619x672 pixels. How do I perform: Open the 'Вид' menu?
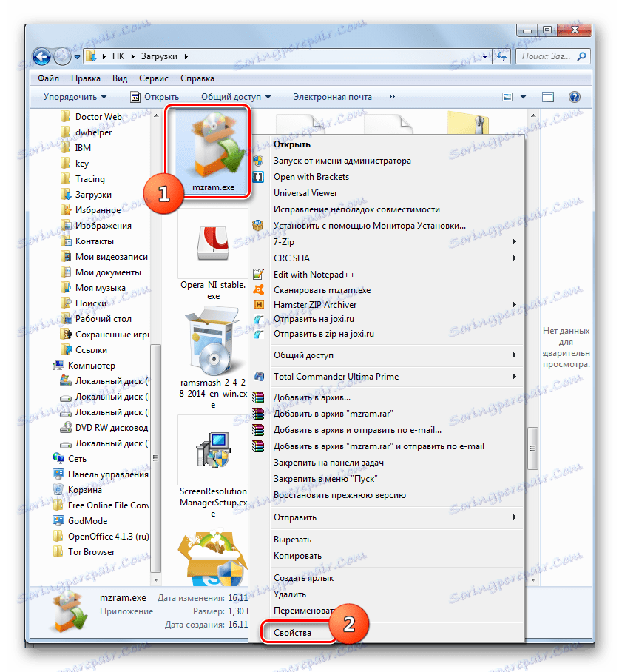(x=120, y=78)
